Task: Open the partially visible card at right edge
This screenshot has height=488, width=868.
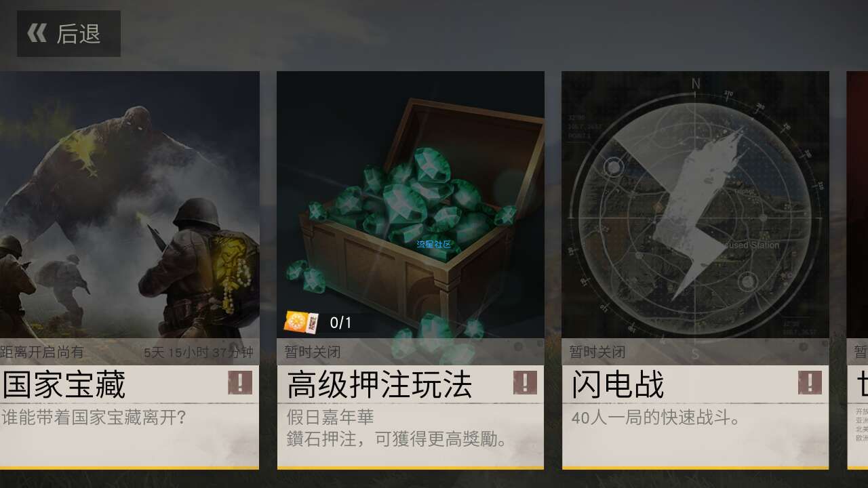Action: pyautogui.click(x=857, y=270)
